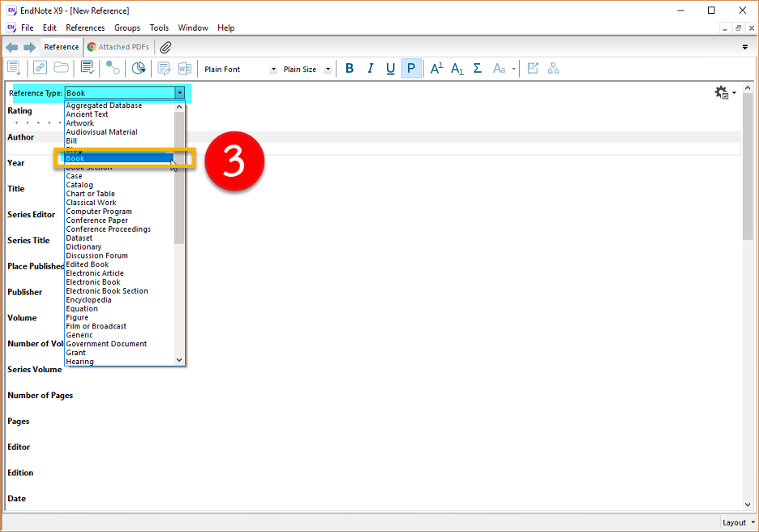This screenshot has height=532, width=759.
Task: Open the Plain Font dropdown
Action: 273,70
